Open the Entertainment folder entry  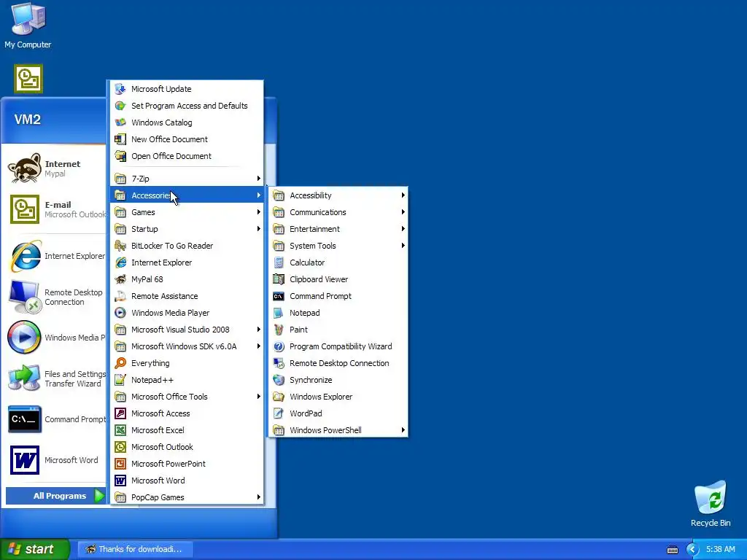[x=338, y=229]
